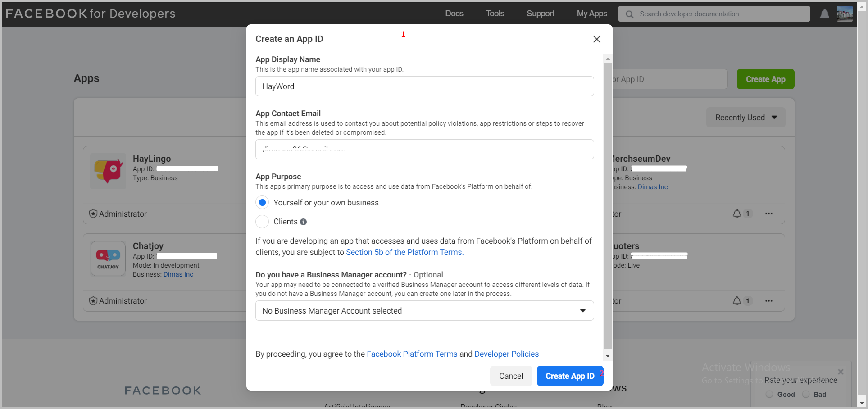Open the Support menu

tap(541, 14)
